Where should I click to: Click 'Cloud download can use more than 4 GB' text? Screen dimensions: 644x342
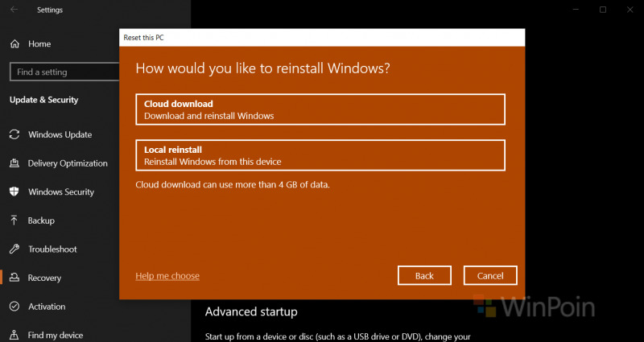(233, 185)
